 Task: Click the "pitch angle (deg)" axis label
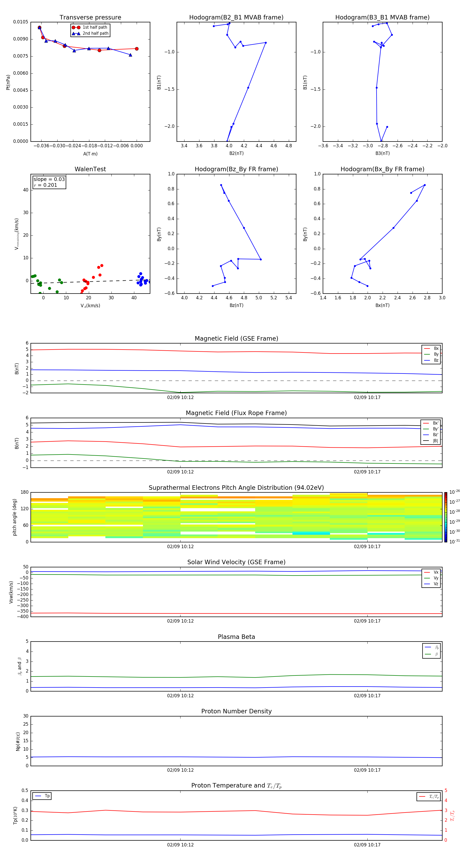[14, 517]
